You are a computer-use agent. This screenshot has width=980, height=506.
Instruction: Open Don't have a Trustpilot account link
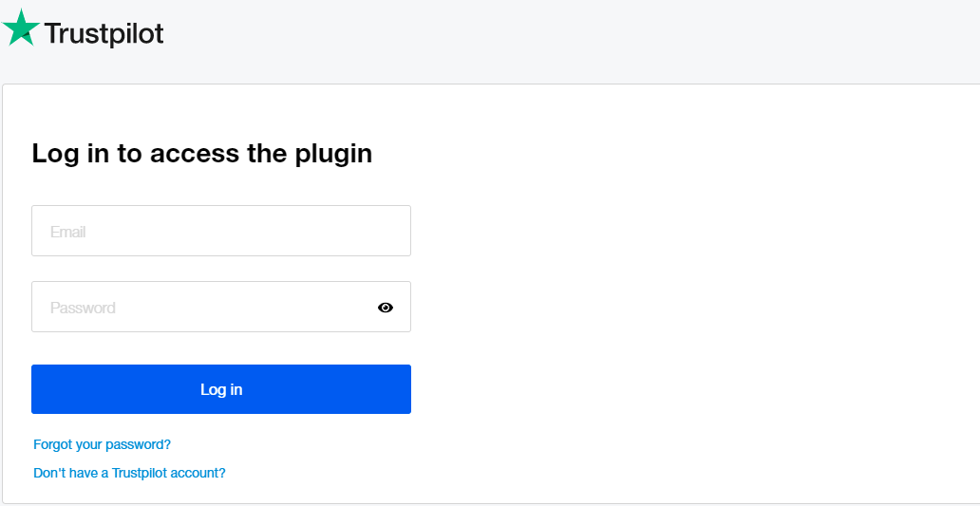pos(129,473)
